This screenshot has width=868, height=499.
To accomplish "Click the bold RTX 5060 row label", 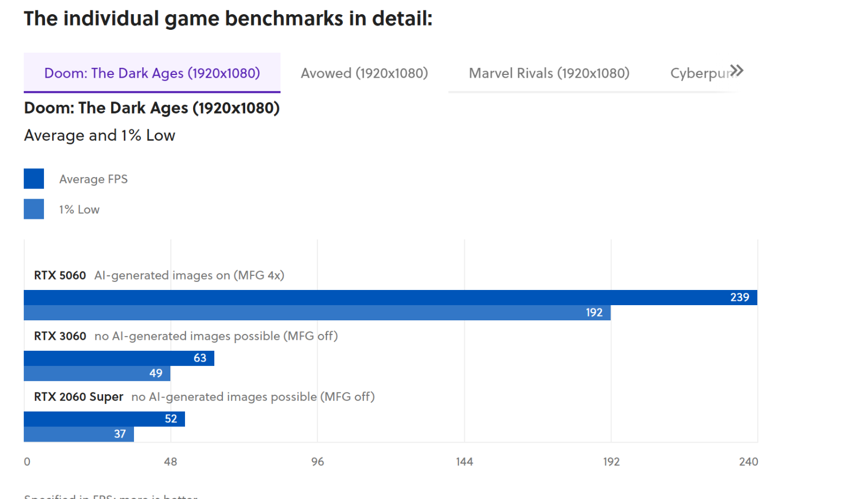I will tap(60, 275).
